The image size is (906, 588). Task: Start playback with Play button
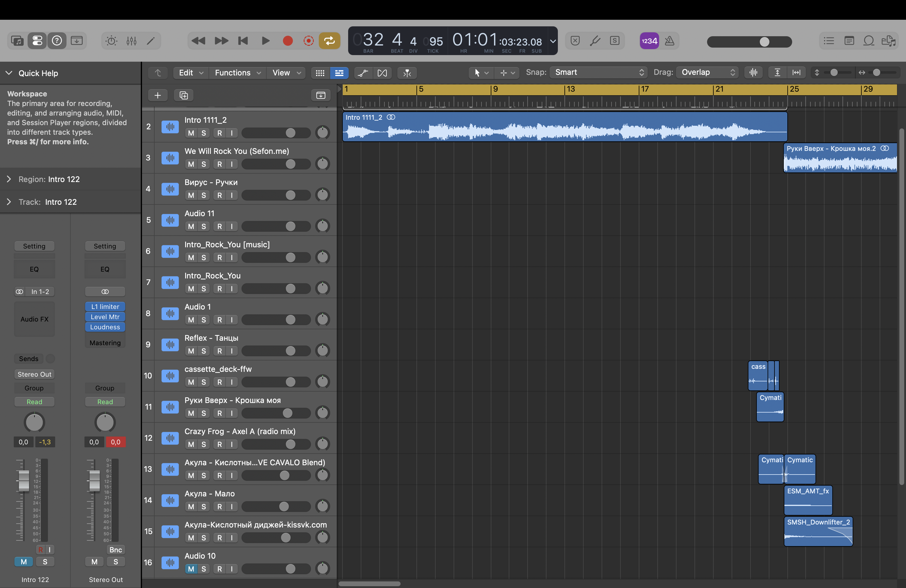(266, 41)
